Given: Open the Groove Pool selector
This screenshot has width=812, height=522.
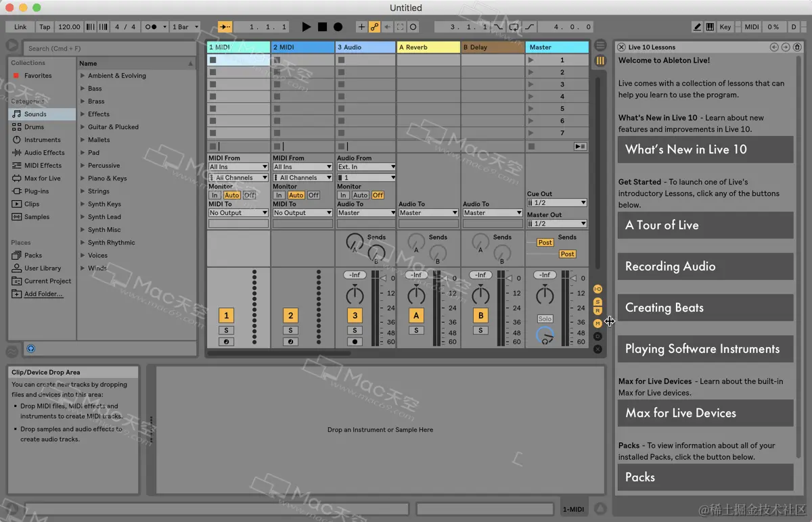Looking at the screenshot, I should [x=12, y=352].
